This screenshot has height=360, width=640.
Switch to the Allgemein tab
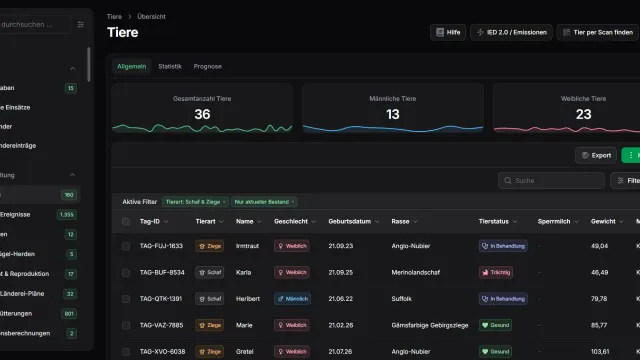point(131,67)
